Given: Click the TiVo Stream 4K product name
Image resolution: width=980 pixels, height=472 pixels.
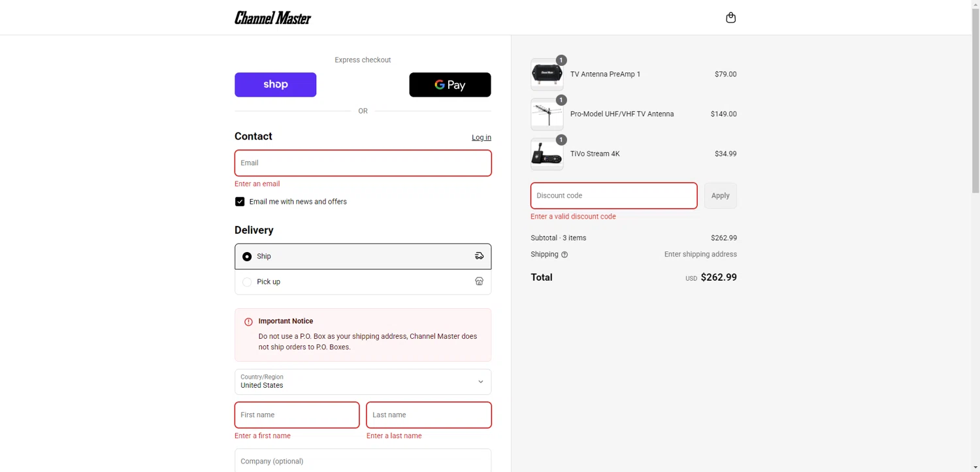Looking at the screenshot, I should 595,154.
